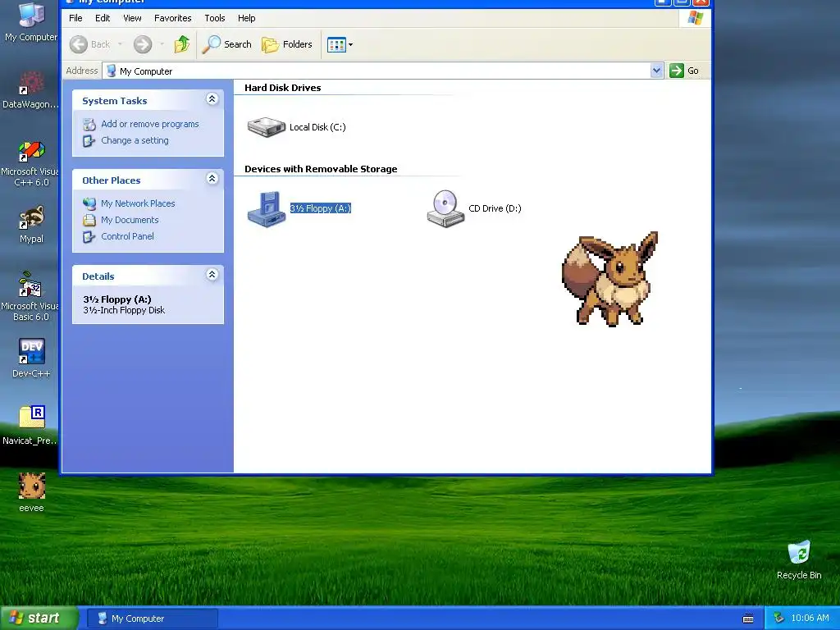Click Change a setting link
This screenshot has width=840, height=630.
pyautogui.click(x=135, y=140)
